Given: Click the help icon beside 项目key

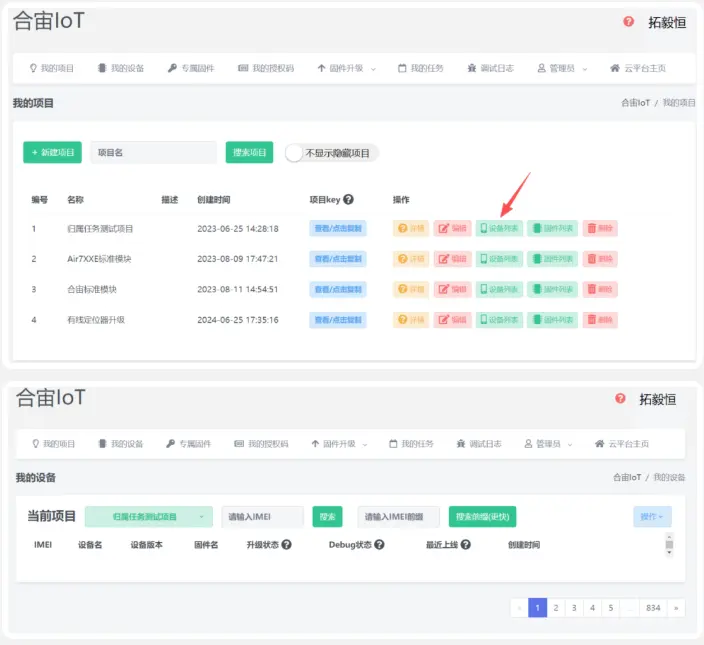Looking at the screenshot, I should 348,199.
